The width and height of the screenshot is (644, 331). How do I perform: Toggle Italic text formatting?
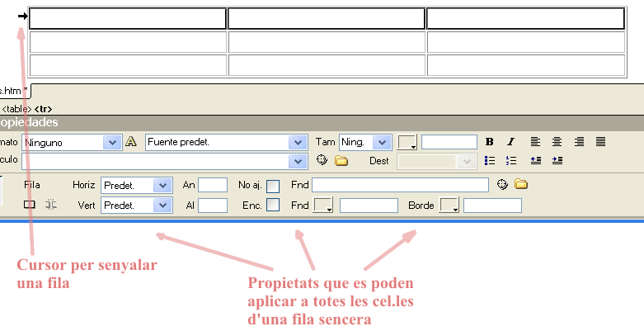pos(510,142)
